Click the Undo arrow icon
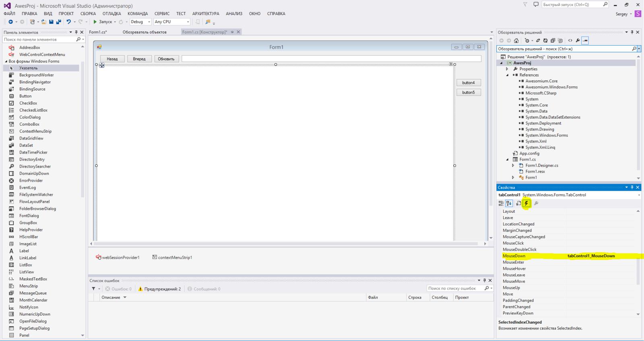 (68, 22)
